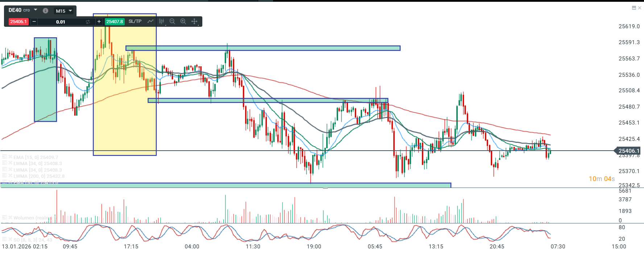The image size is (644, 256).
Task: Click the chart type candlestick icon
Action: 162,21
